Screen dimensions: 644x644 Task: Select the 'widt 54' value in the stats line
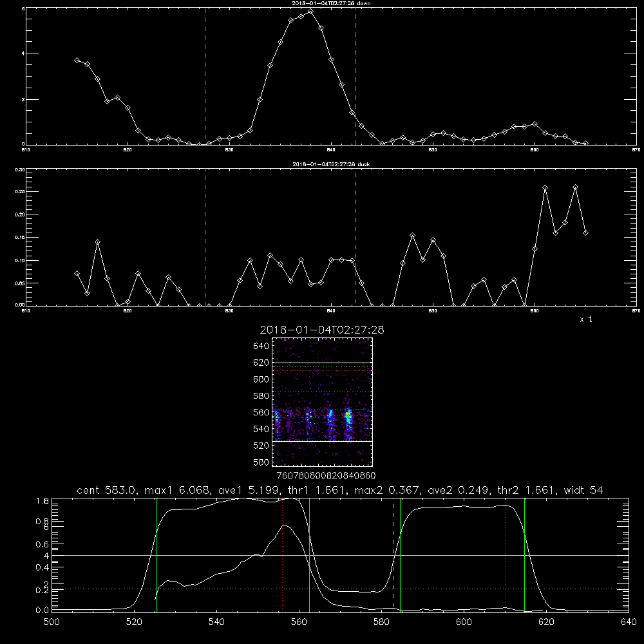583,490
